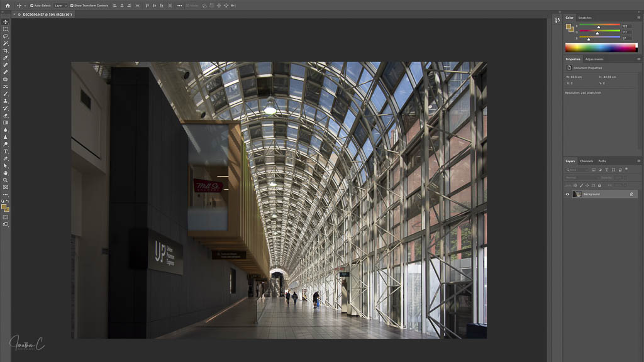
Task: Click the color spectrum ramp
Action: (x=601, y=47)
